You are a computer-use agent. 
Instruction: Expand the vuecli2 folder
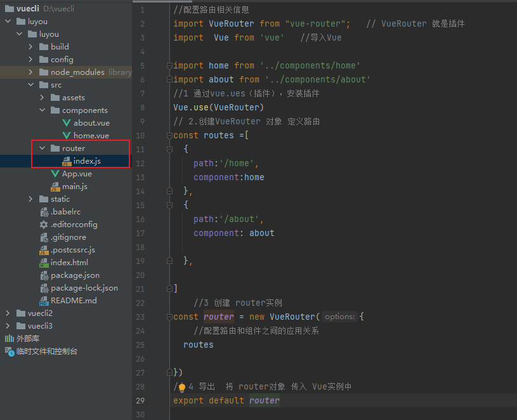8,313
